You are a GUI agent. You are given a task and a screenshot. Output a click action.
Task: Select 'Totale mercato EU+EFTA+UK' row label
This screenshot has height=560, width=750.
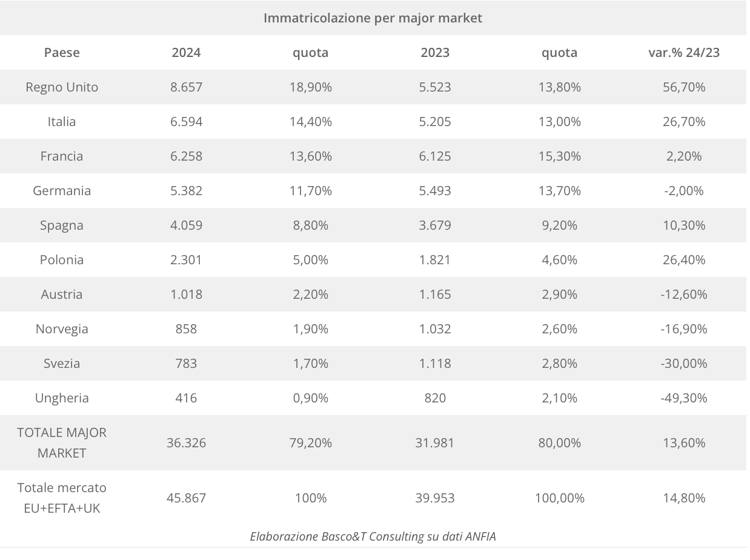pos(62,498)
